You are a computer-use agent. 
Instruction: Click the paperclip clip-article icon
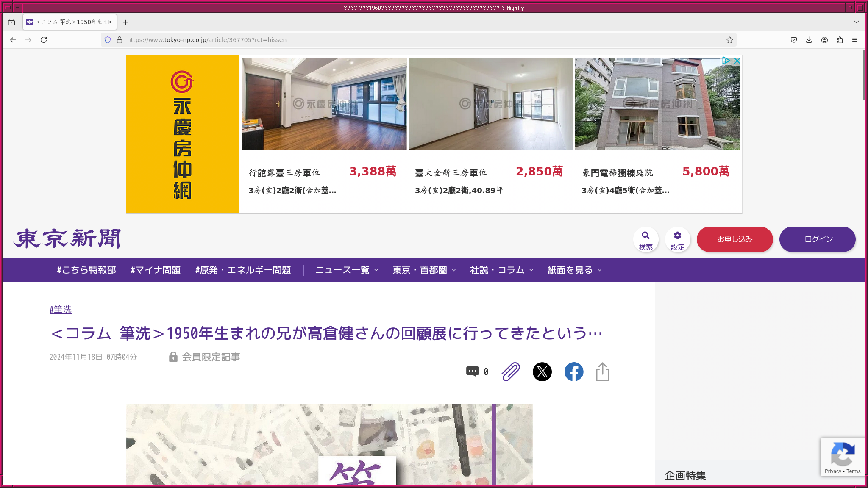coord(511,372)
